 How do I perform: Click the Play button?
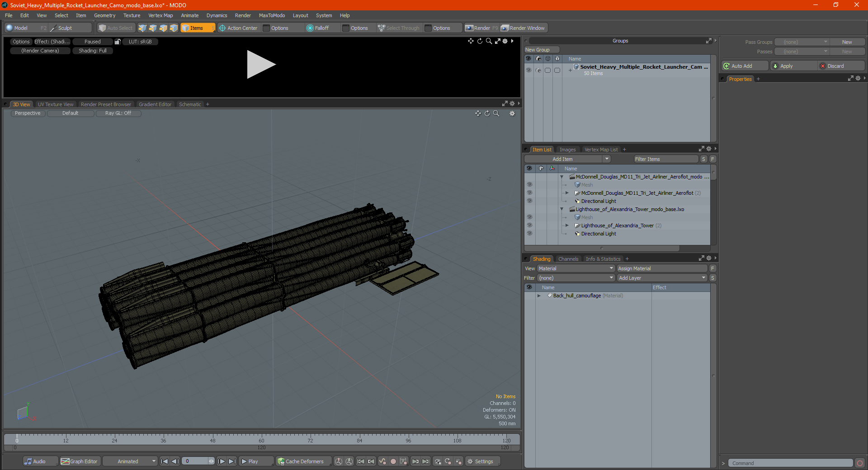pos(255,461)
